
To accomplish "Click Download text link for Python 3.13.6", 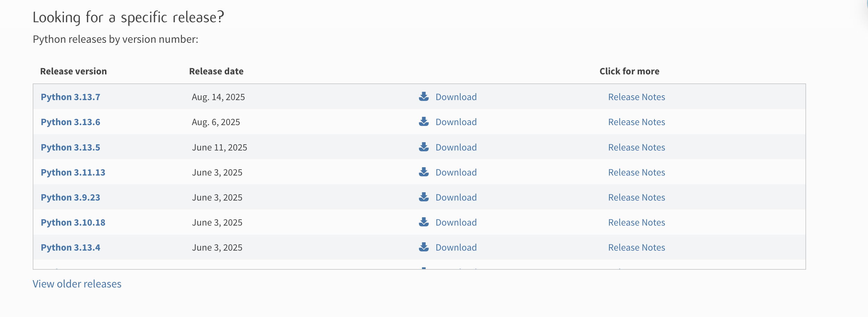I will (456, 122).
